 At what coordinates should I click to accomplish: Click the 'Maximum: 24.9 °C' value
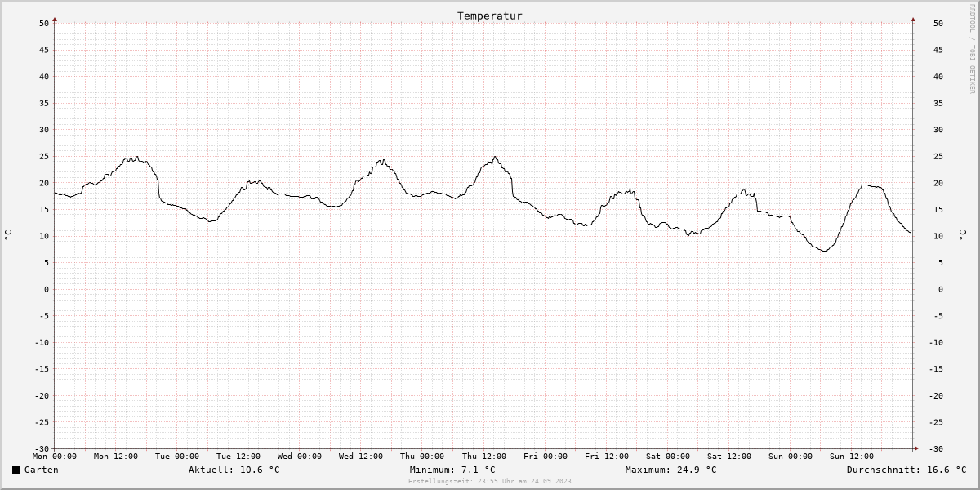(671, 470)
